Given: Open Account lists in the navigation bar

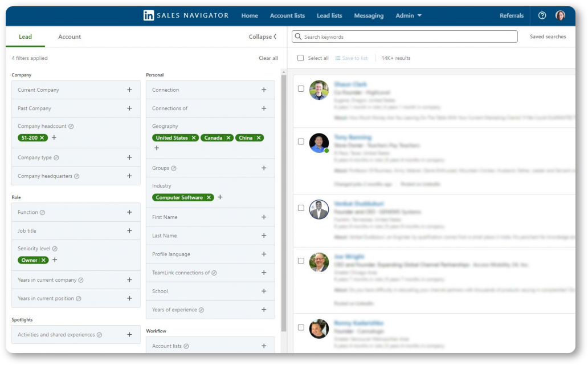Looking at the screenshot, I should point(287,15).
